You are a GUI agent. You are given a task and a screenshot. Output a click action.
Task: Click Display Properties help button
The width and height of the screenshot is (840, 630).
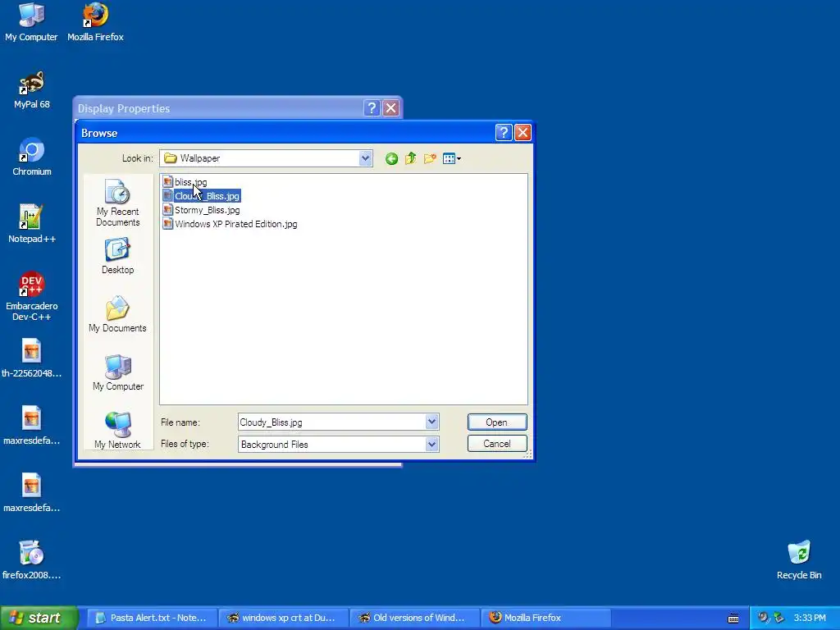[372, 108]
